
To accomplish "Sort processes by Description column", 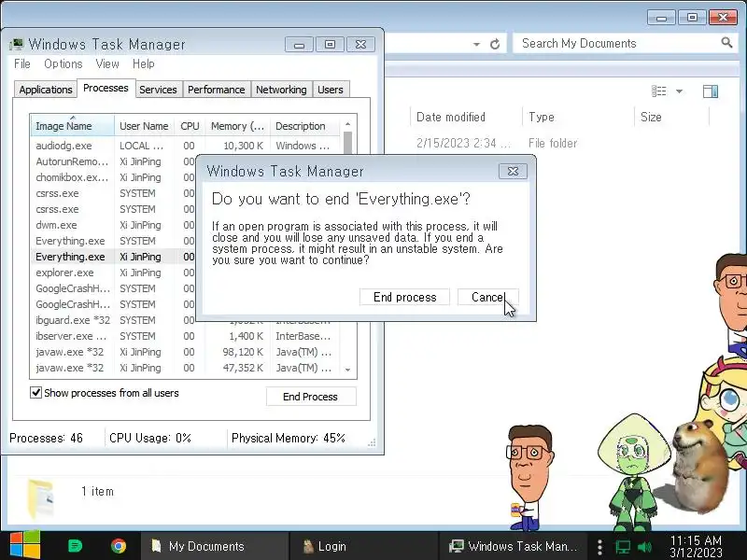I will [304, 126].
